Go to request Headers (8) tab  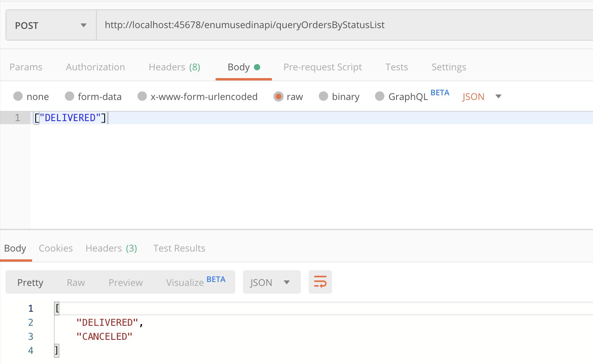point(174,67)
